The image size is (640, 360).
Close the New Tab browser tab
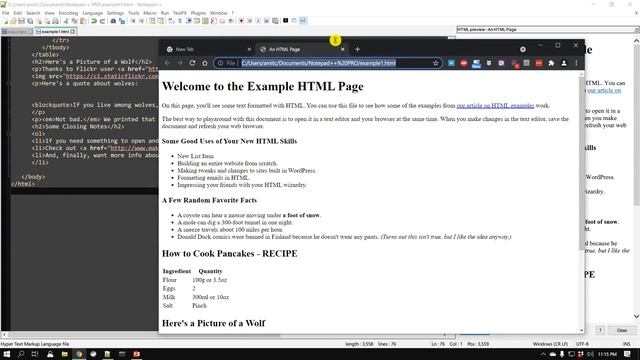pos(249,49)
